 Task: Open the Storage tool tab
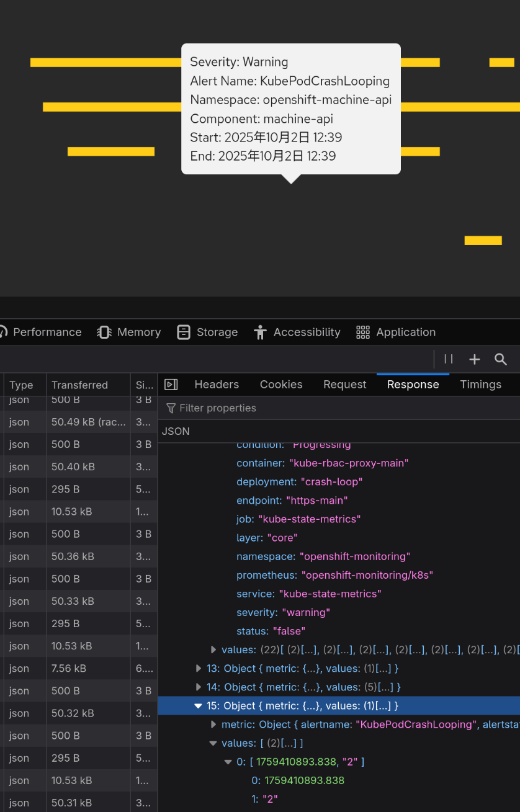point(207,332)
